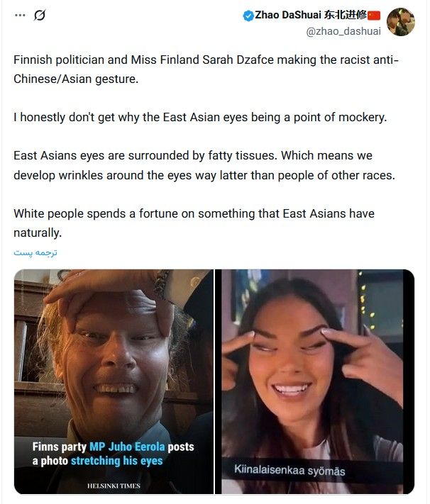430x504 pixels.
Task: Open the three-dot more options menu
Action: point(20,15)
